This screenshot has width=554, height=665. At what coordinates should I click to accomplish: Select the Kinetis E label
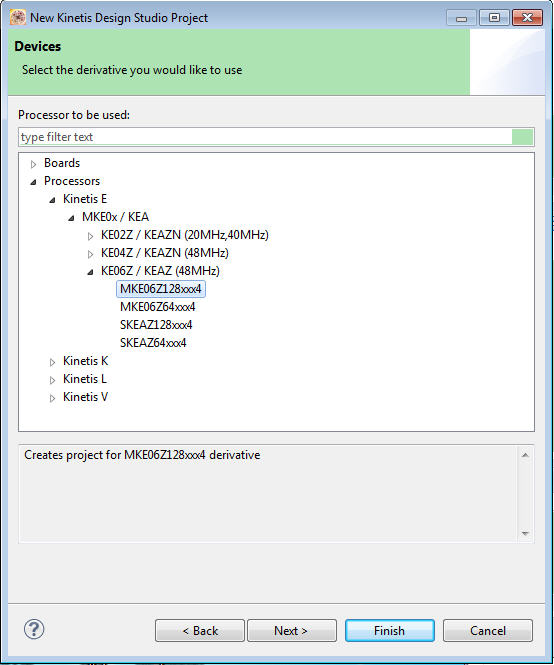pyautogui.click(x=85, y=198)
